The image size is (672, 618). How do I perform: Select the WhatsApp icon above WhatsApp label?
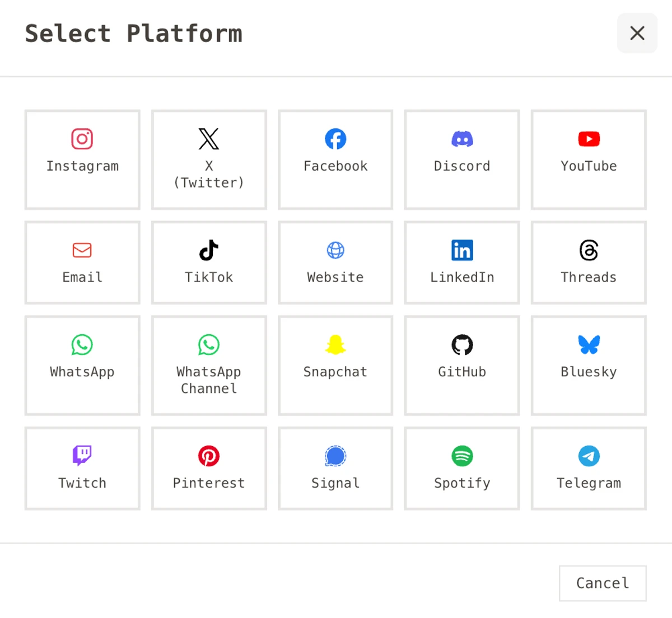(x=82, y=345)
